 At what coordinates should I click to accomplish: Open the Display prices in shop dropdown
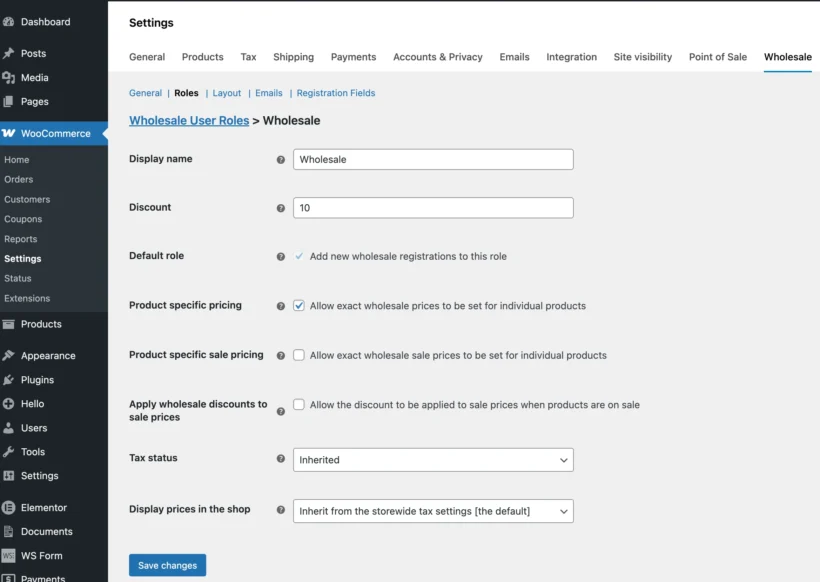(432, 510)
